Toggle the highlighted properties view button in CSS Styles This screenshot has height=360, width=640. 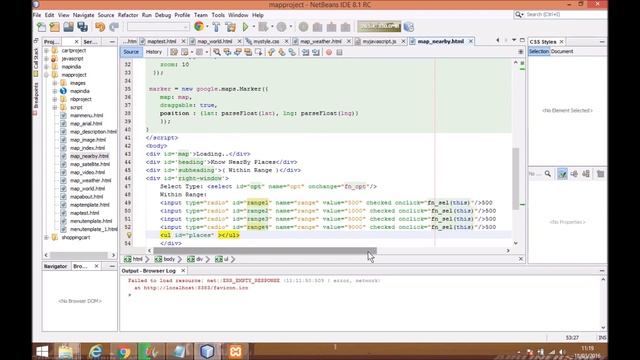[562, 174]
